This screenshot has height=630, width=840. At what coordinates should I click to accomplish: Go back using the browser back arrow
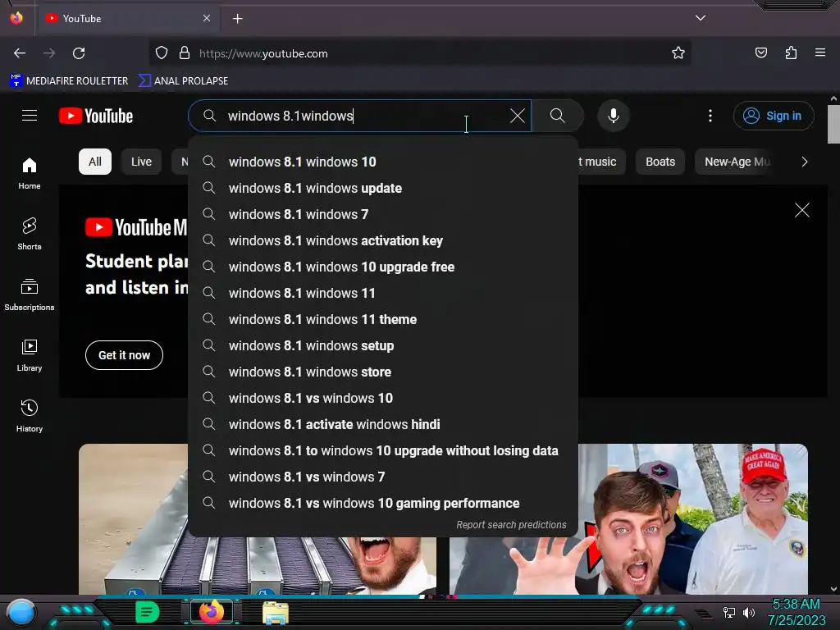[20, 53]
